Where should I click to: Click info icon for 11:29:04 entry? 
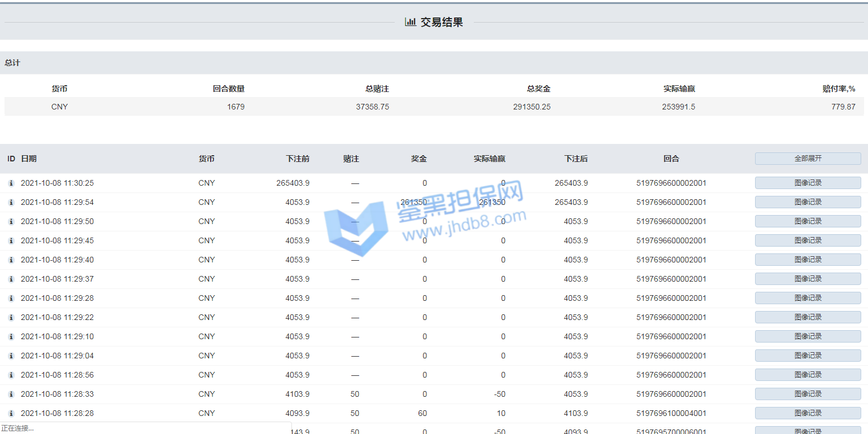pos(11,356)
